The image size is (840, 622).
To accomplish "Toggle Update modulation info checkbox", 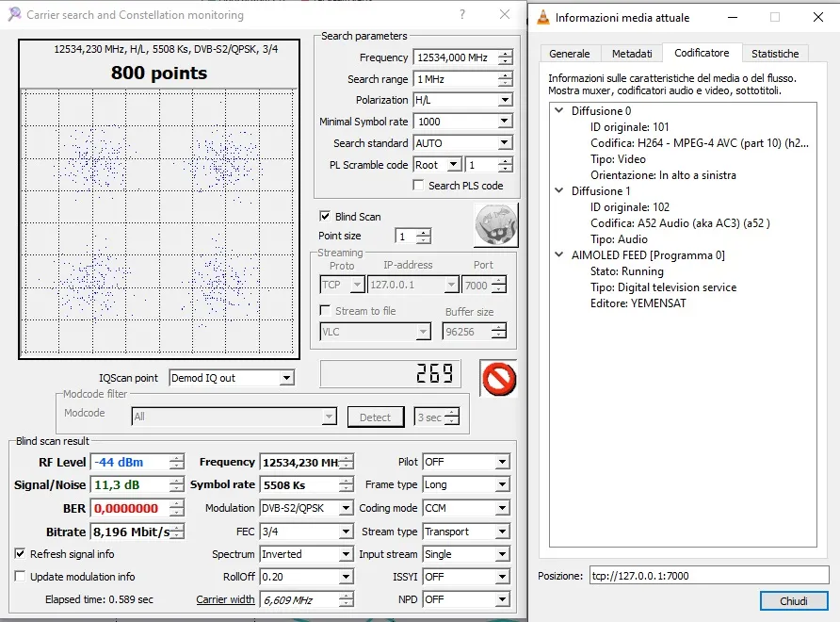I will coord(21,576).
